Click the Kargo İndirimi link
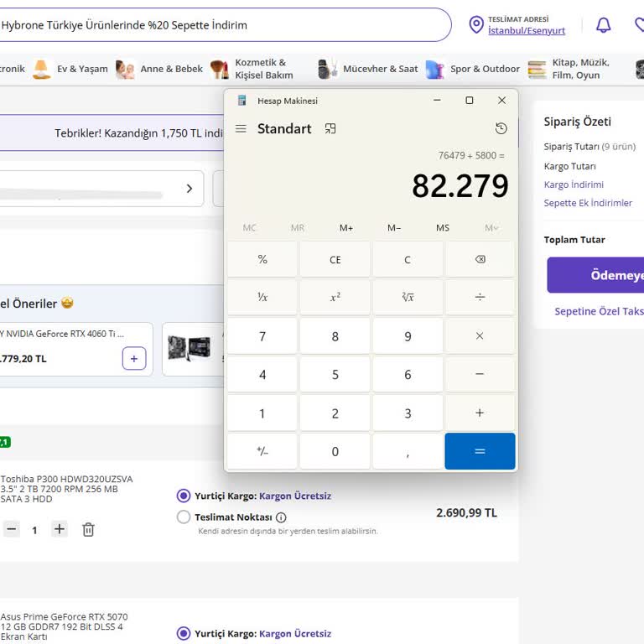The image size is (644, 644). (574, 184)
